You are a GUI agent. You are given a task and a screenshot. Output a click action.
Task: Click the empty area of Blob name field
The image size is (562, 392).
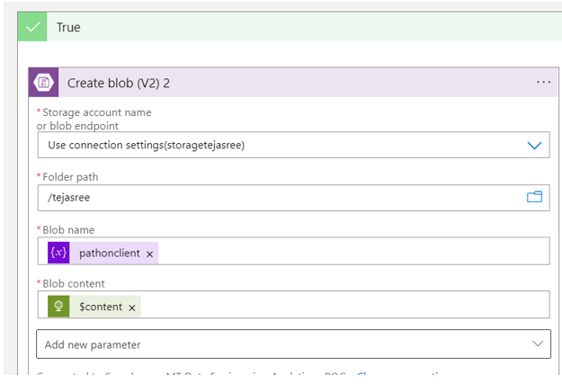point(351,253)
